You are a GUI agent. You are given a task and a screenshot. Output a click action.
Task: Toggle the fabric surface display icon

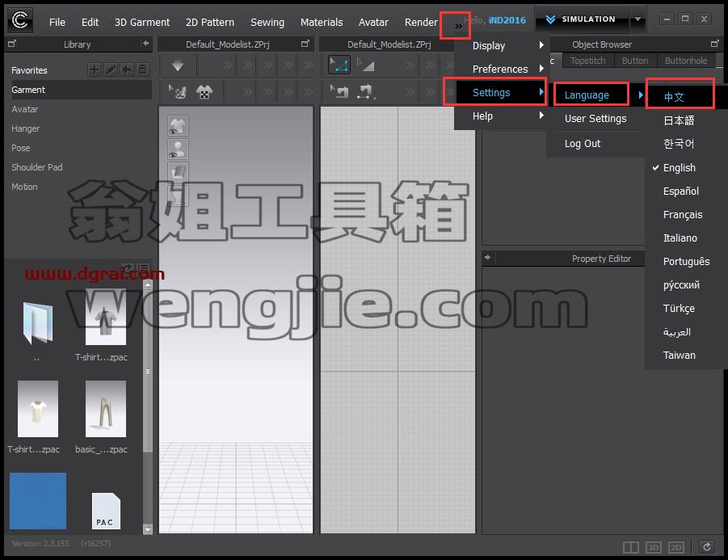[x=178, y=172]
